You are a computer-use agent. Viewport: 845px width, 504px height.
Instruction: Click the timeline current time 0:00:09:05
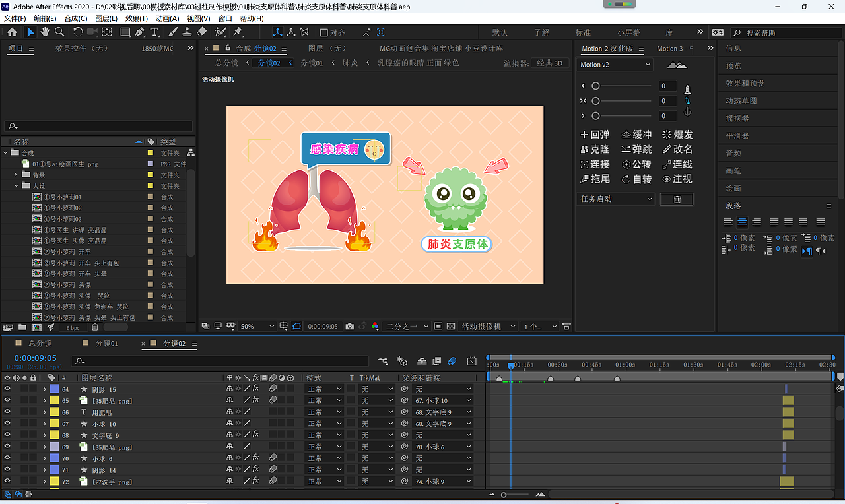point(36,358)
